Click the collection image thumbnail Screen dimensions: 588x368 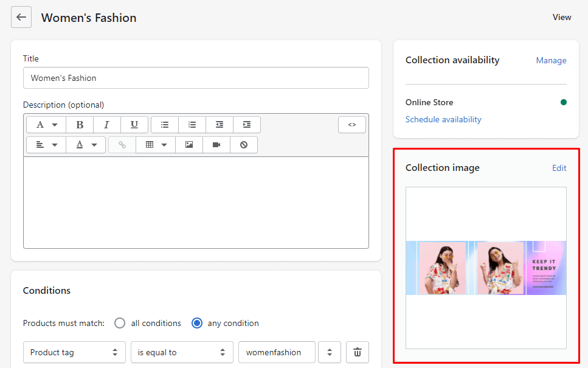pyautogui.click(x=486, y=268)
